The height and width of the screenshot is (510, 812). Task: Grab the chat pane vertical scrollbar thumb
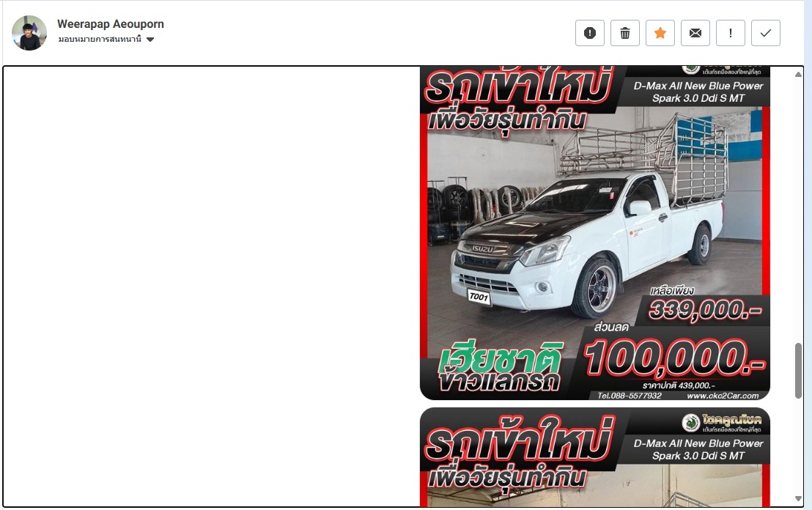pyautogui.click(x=798, y=371)
